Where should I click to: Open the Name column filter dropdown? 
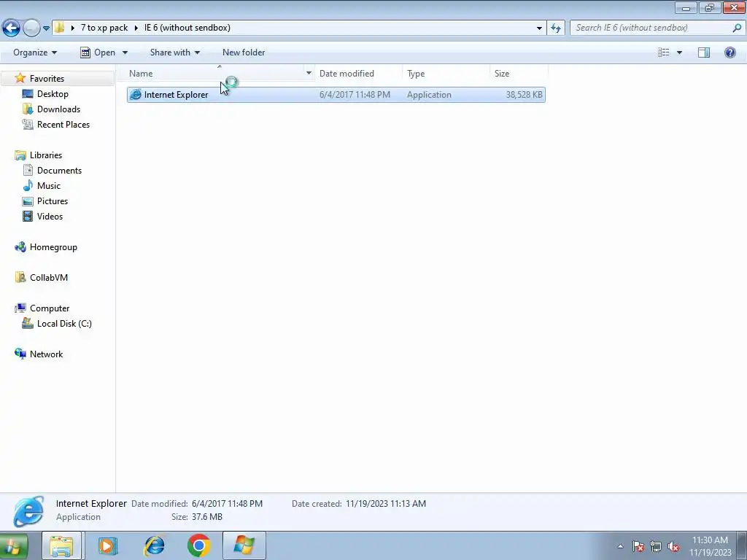click(x=309, y=74)
